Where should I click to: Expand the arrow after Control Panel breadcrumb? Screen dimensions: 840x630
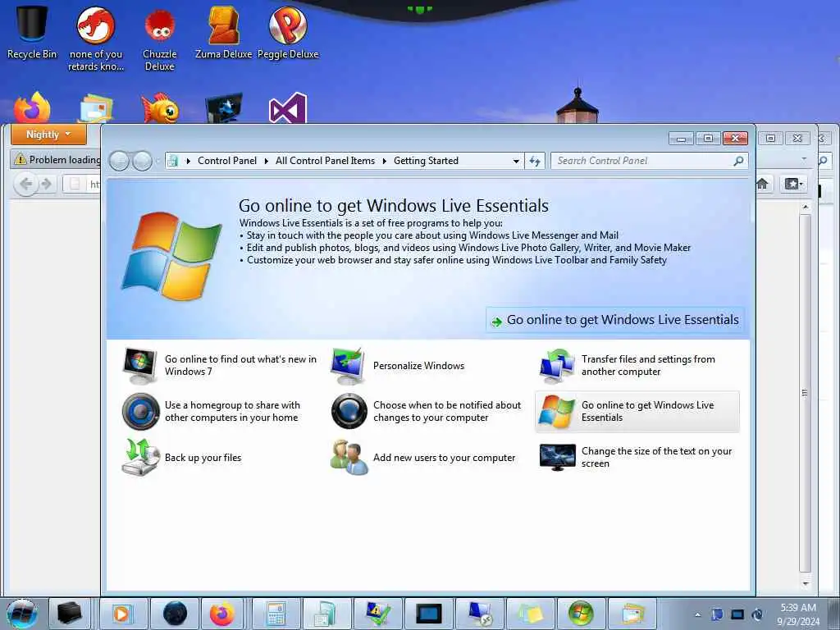267,161
